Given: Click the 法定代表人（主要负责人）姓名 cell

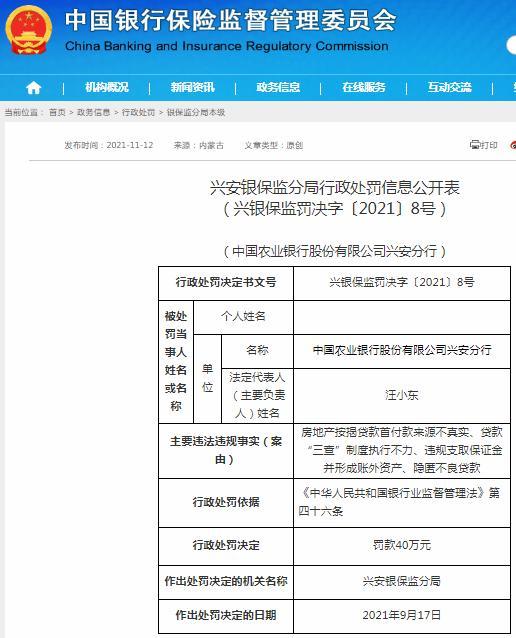Looking at the screenshot, I should tap(257, 395).
